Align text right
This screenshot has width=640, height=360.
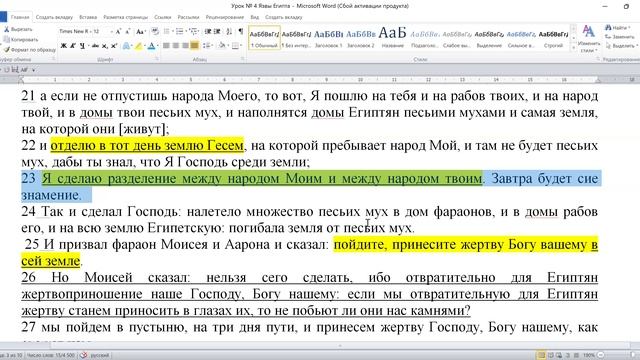[x=185, y=46]
